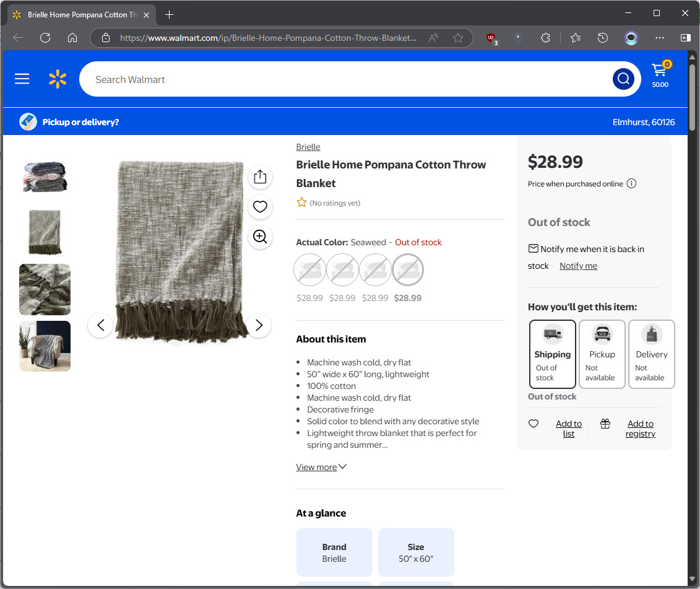Select the selected Seaweed color swatch
Screen dimensions: 700x589
[408, 270]
